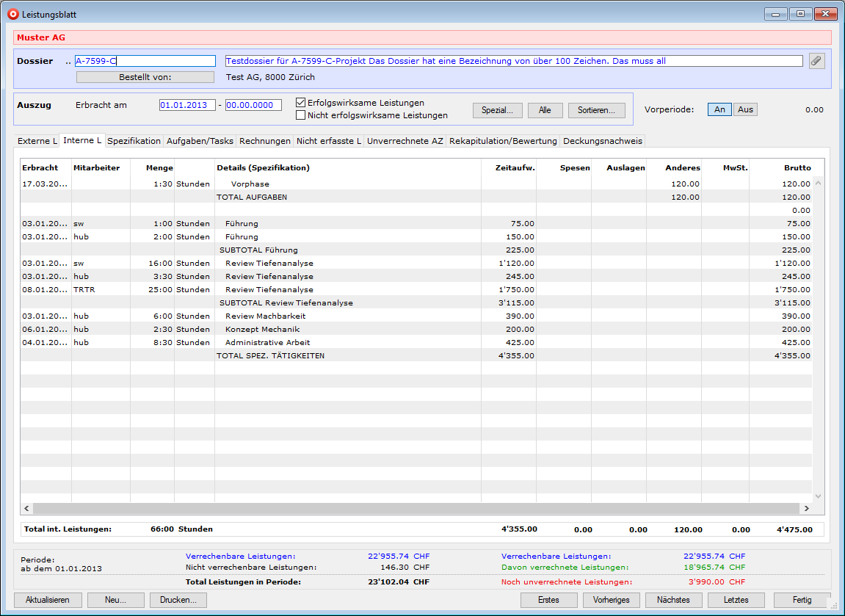Open the Spezial... options
Viewport: 845px width, 616px height.
point(497,110)
